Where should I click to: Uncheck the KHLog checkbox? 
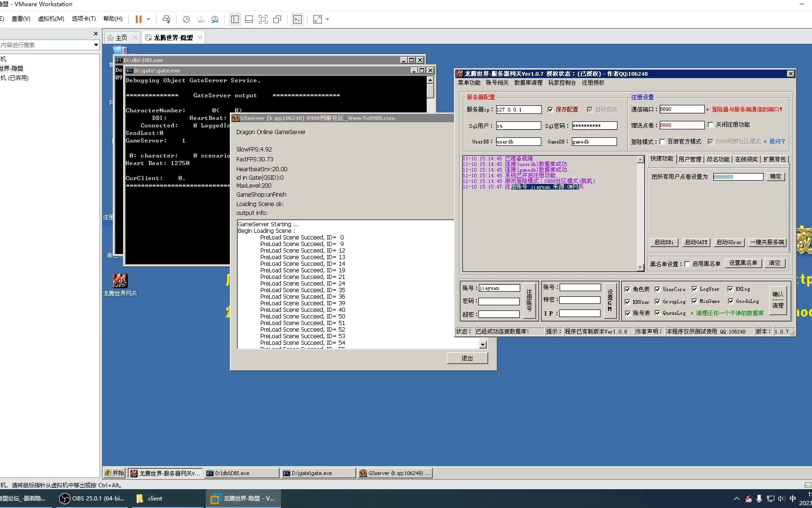(x=730, y=289)
